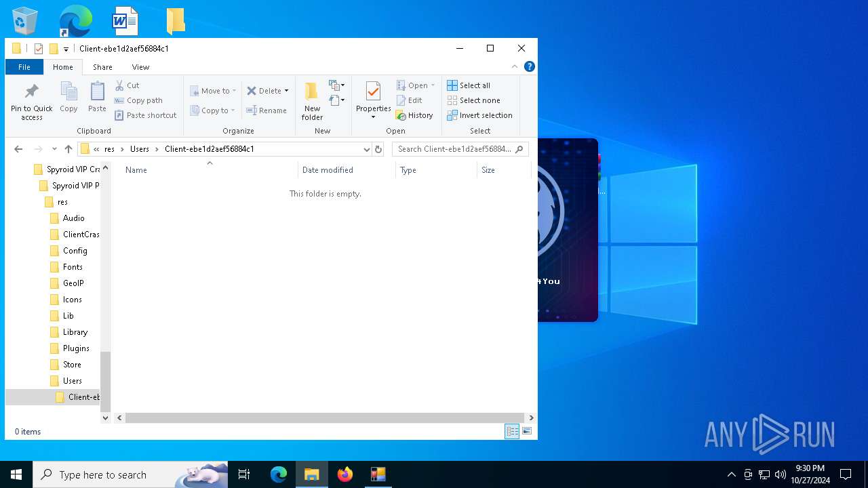Image resolution: width=868 pixels, height=488 pixels.
Task: Open the Windows Start menu
Action: (x=16, y=474)
